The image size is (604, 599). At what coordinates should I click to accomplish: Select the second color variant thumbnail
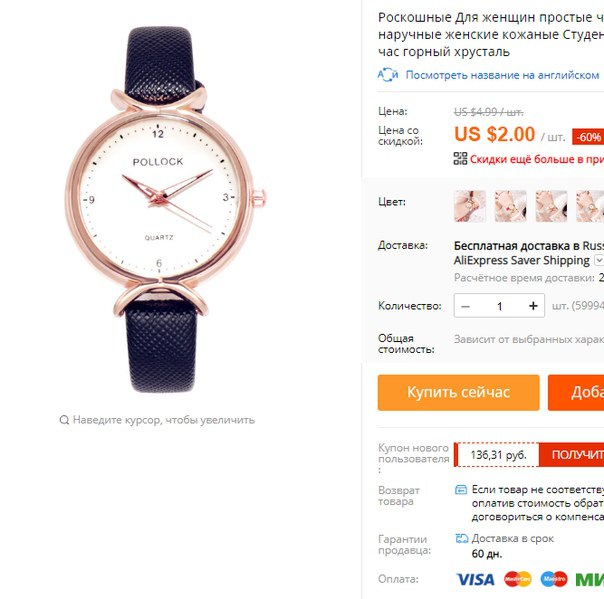point(510,206)
